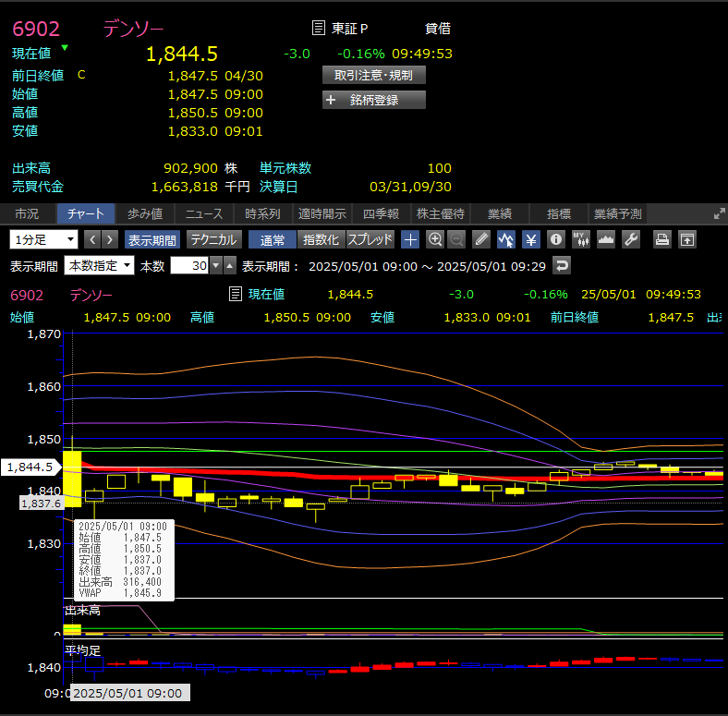Open document icon beside chart 現在値

[x=236, y=294]
